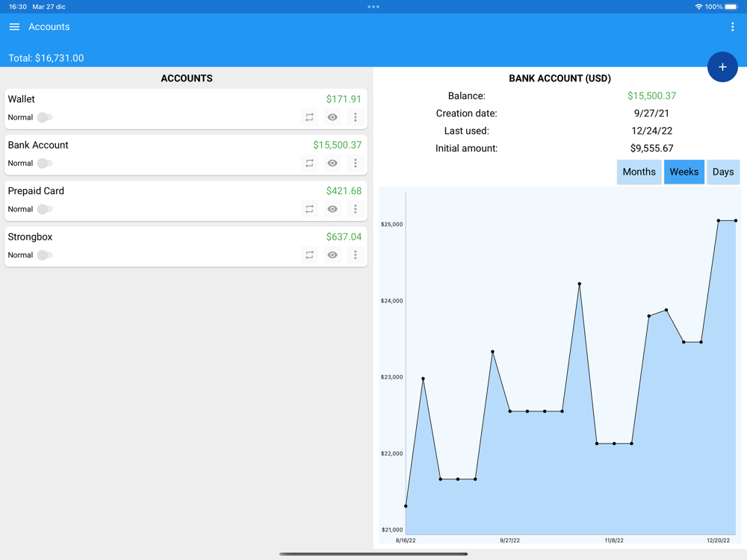Image resolution: width=747 pixels, height=560 pixels.
Task: Toggle Prepaid Card visibility eye icon
Action: tap(332, 209)
